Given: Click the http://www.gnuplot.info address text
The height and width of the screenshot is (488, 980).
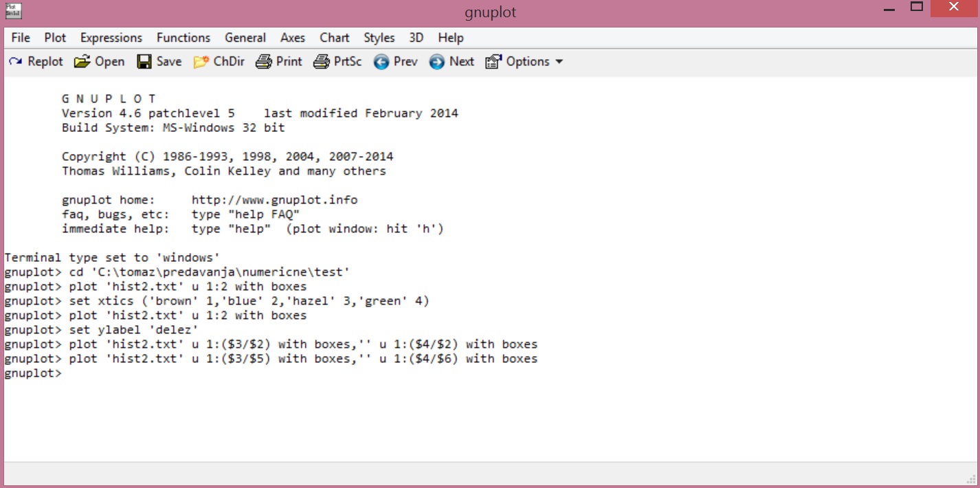Looking at the screenshot, I should pyautogui.click(x=274, y=200).
